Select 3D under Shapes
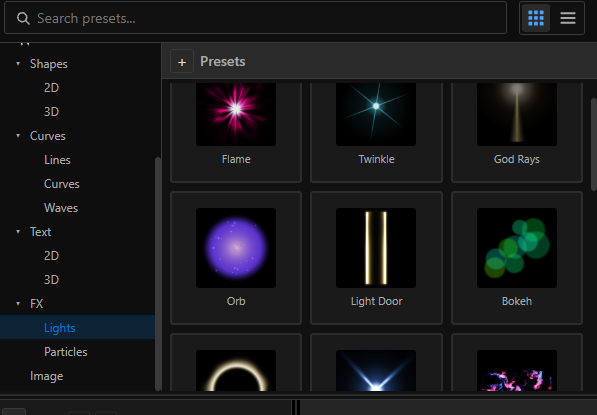 point(51,112)
